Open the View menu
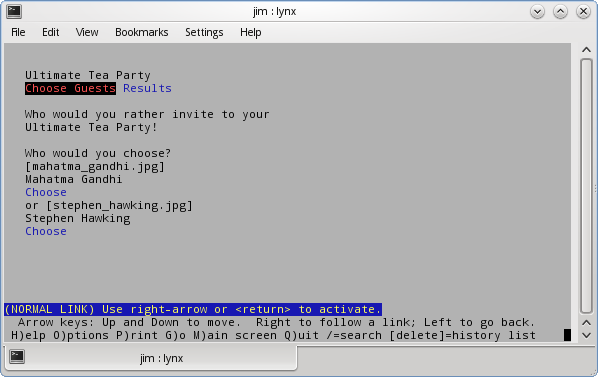Screen dimensions: 598x377 click(87, 32)
